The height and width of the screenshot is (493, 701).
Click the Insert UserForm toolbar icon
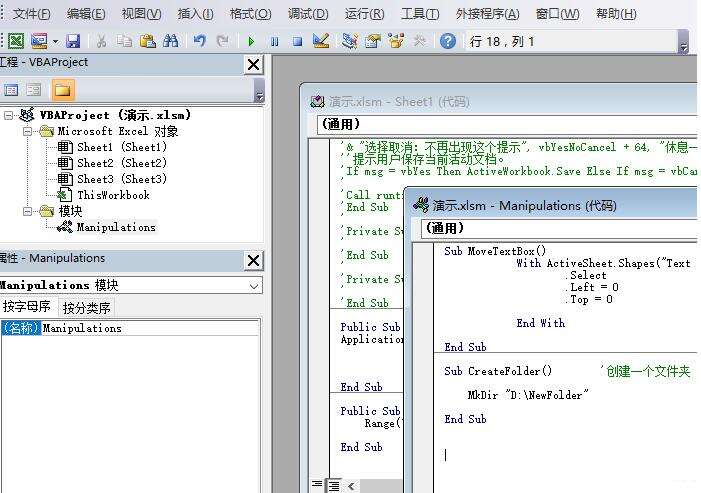tap(39, 41)
